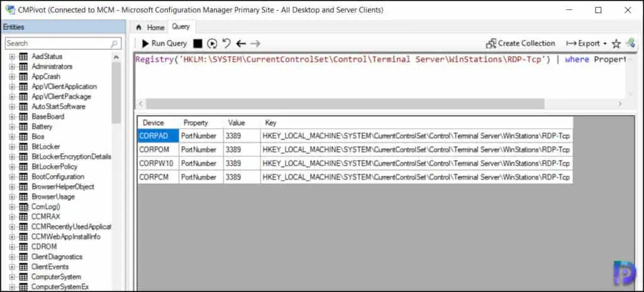Click the favorites star icon
644x292 pixels.
coord(616,43)
